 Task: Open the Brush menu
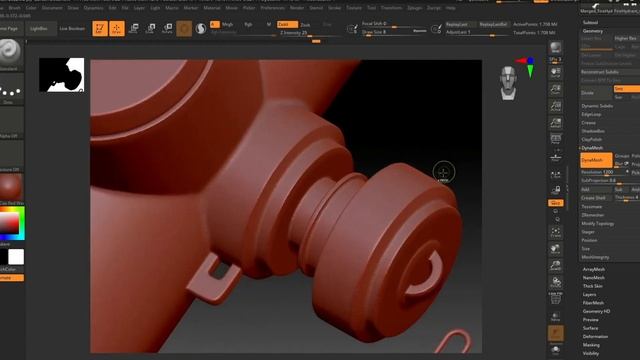pyautogui.click(x=14, y=8)
